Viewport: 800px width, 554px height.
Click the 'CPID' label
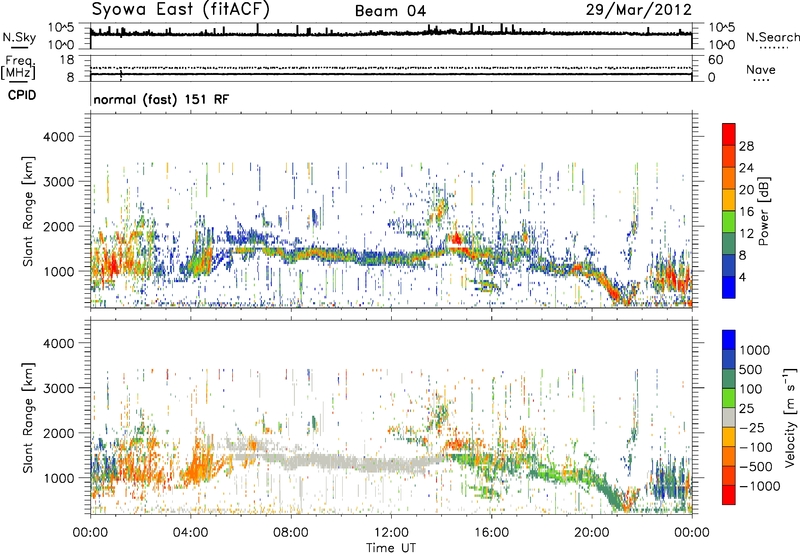pyautogui.click(x=22, y=95)
